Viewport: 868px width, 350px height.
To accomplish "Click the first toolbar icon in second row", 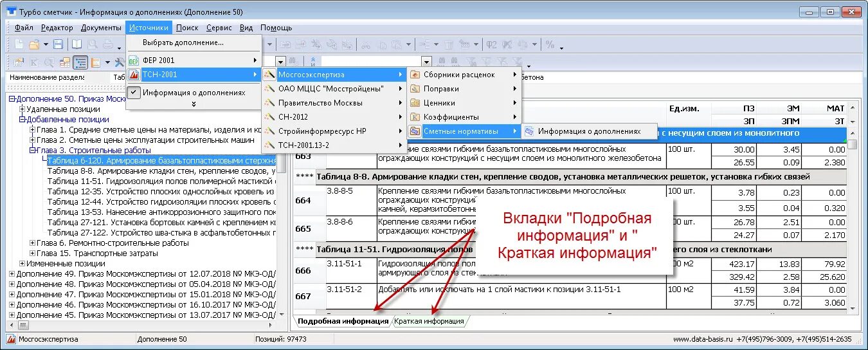I will tap(19, 62).
